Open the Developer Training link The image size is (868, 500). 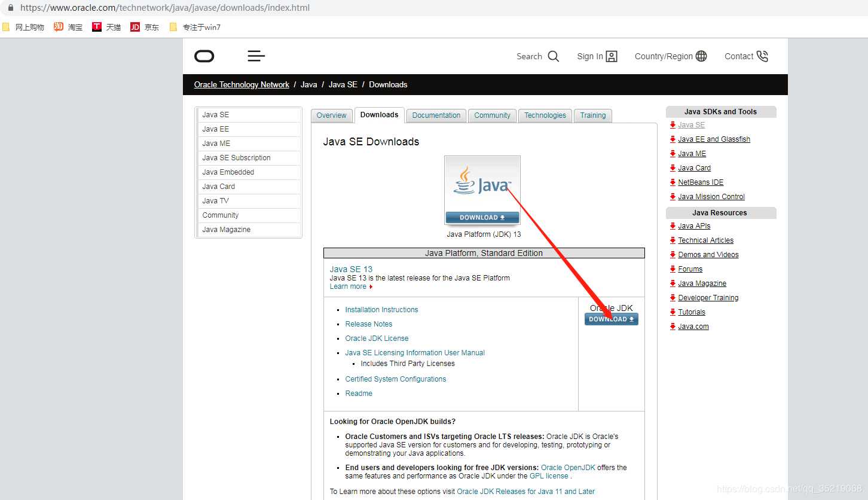[x=708, y=298]
